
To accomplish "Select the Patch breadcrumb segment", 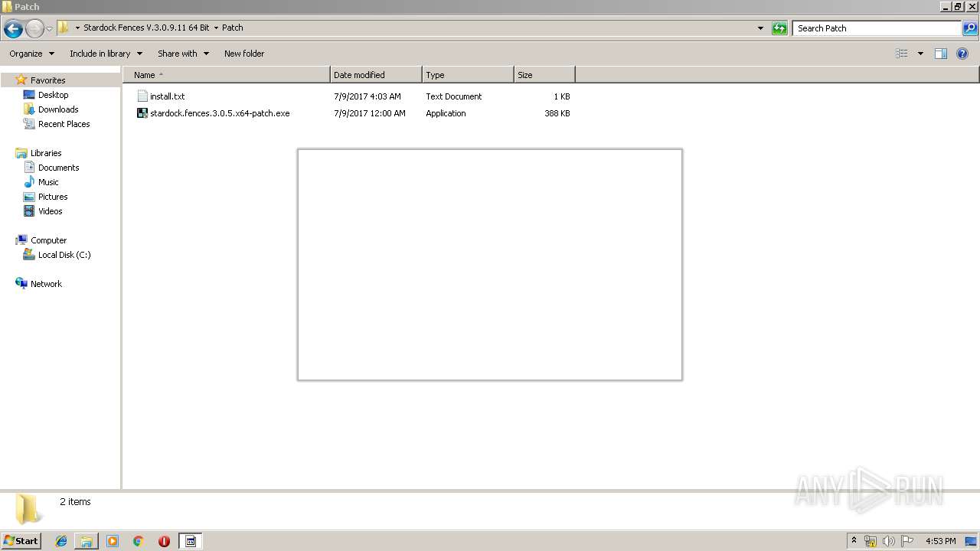I will (x=233, y=28).
